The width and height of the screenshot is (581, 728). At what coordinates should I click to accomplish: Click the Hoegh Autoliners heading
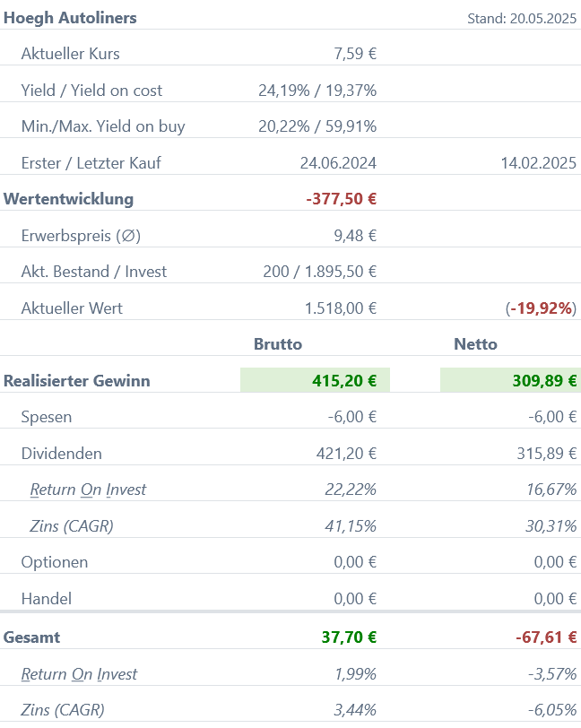(70, 18)
